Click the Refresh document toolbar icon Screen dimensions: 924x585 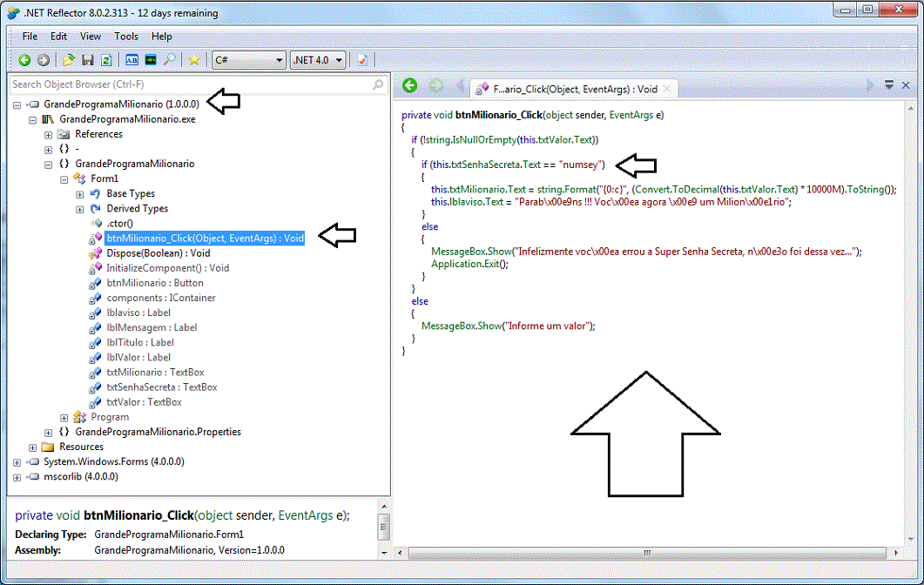[106, 59]
